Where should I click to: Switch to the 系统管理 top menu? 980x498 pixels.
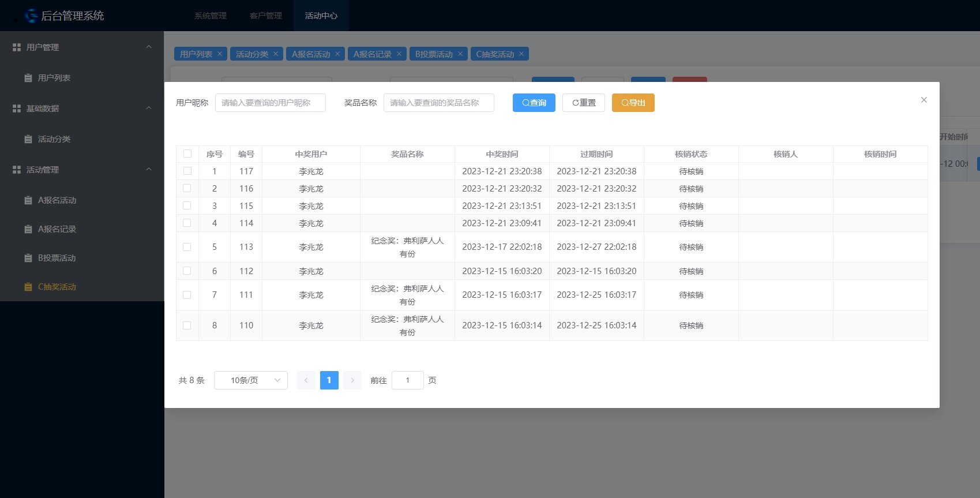211,16
